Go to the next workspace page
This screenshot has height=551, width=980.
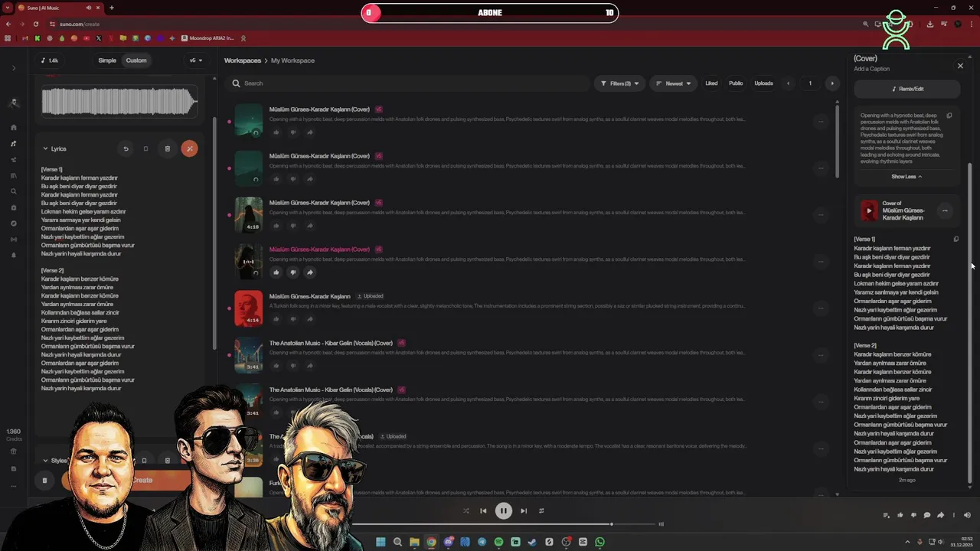pyautogui.click(x=832, y=83)
